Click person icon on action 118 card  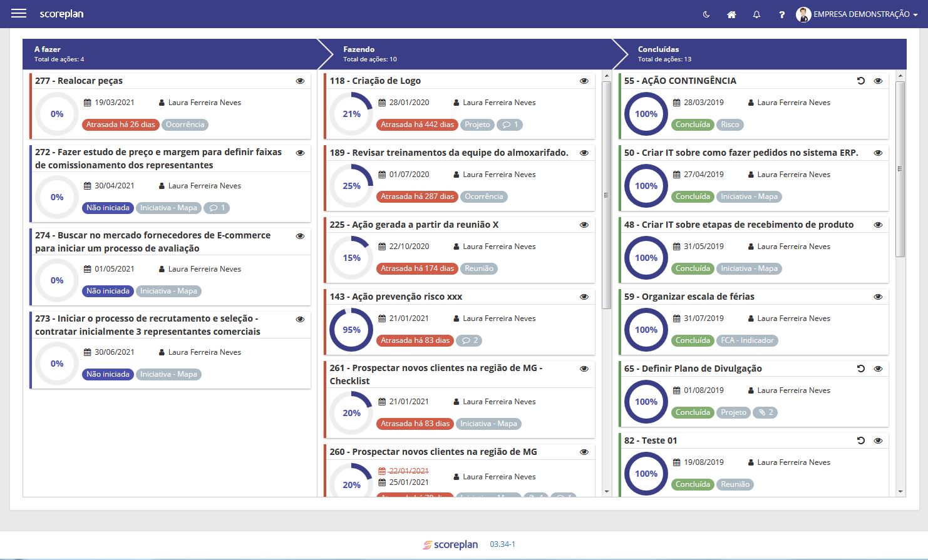456,103
